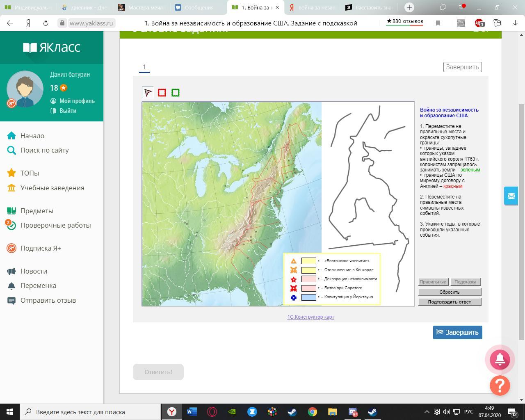525x420 pixels.
Task: Click the year field for «Бостонское чаепитие»
Action: point(309,261)
